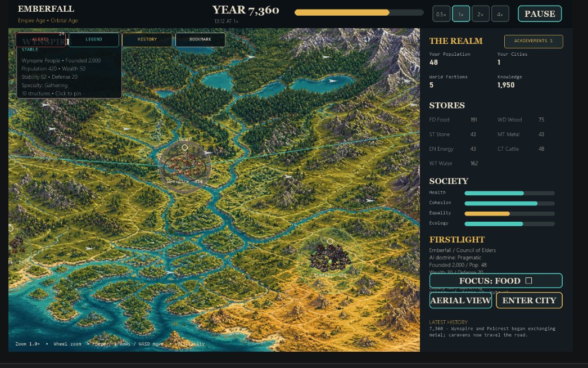Click 'Founded 2,000 / Pop. 48' line
This screenshot has width=588, height=368.
pos(458,264)
